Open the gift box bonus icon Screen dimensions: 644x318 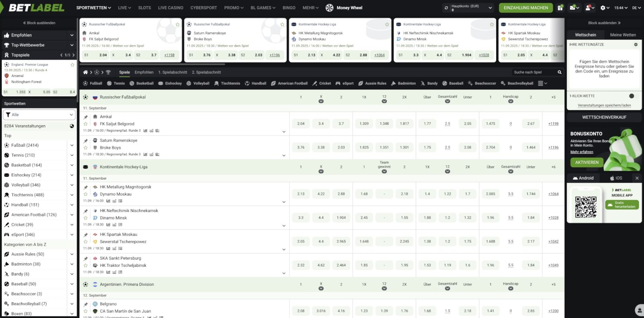560,8
